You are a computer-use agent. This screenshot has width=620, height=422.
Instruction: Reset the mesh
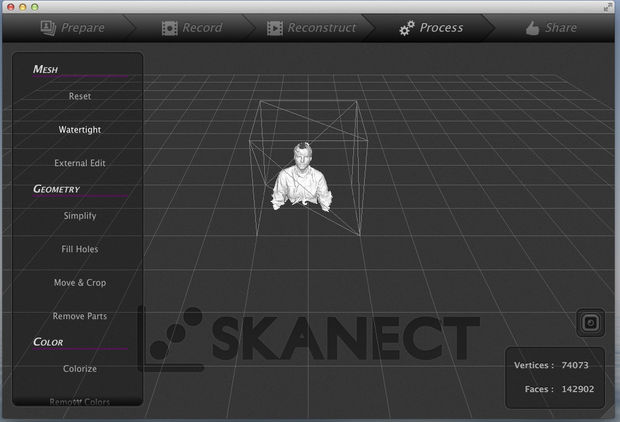[x=79, y=96]
